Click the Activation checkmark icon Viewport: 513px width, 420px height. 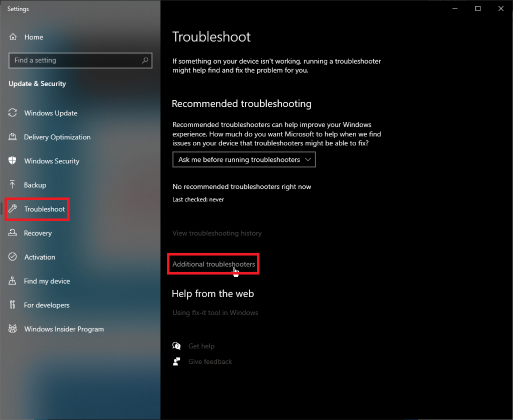point(13,257)
